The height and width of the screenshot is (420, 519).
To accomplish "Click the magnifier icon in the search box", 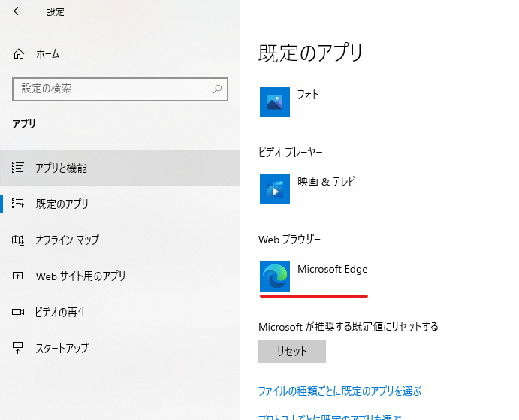I will [x=217, y=89].
